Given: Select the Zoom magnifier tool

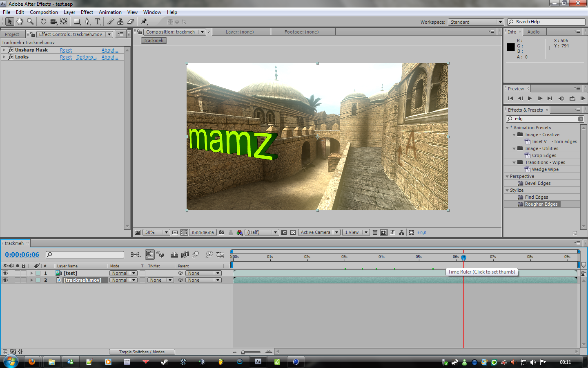Looking at the screenshot, I should pos(30,22).
